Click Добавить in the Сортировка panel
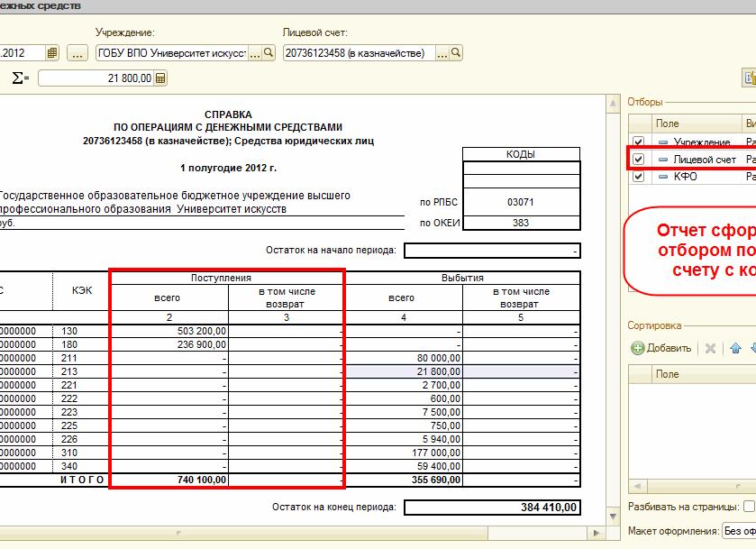 [661, 348]
